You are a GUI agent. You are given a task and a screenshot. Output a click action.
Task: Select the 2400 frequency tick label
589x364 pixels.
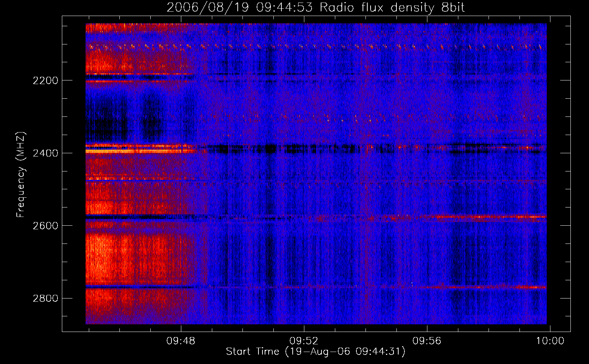click(46, 153)
